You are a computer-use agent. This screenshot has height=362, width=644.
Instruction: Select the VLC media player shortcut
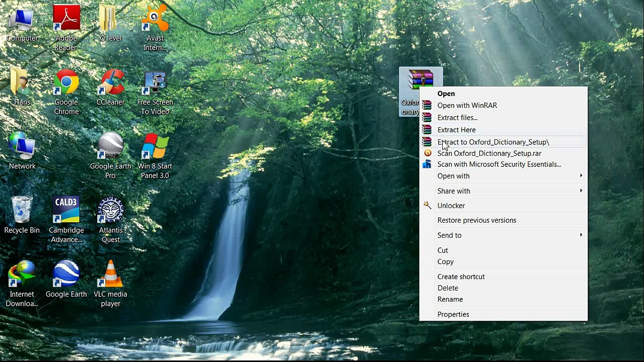(x=110, y=284)
